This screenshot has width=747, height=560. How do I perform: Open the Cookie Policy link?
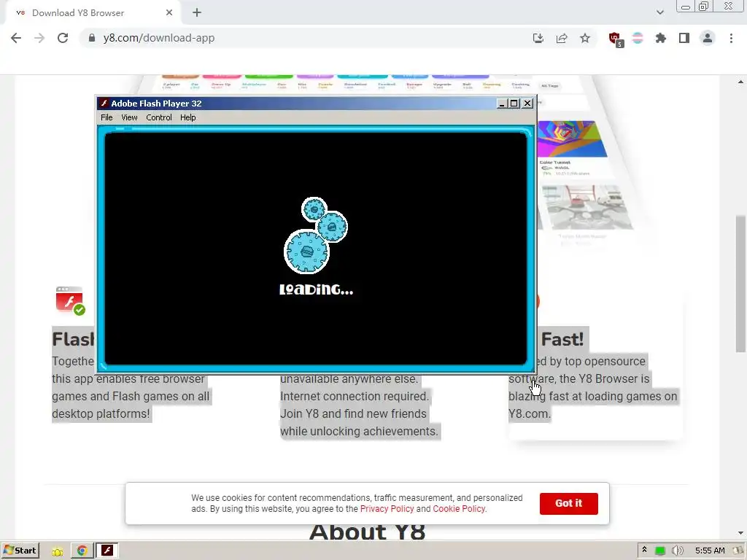click(459, 508)
